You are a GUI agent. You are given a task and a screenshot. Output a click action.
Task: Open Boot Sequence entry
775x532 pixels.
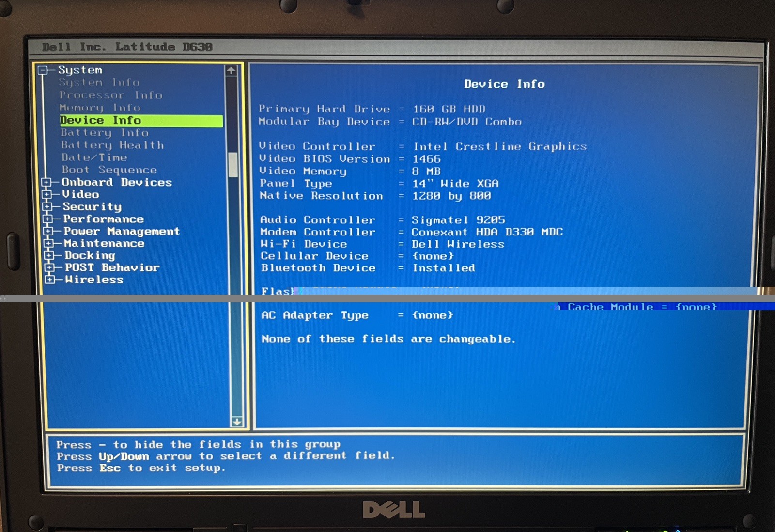click(109, 170)
